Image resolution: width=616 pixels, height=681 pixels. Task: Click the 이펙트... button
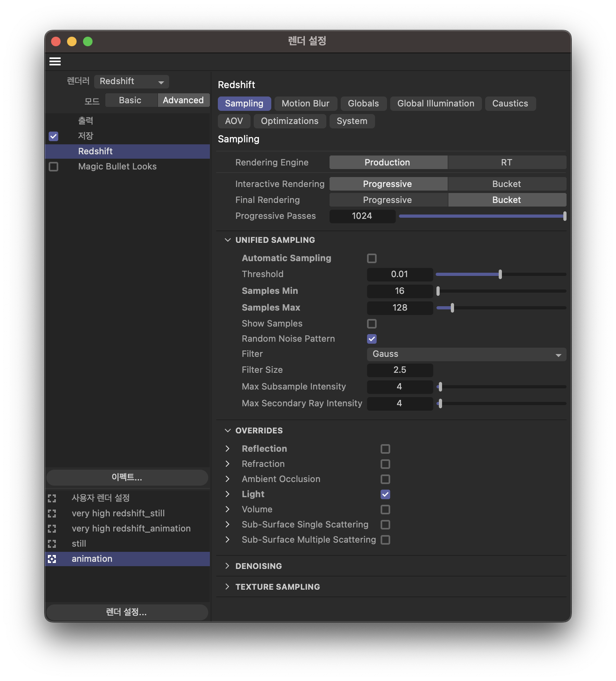127,477
